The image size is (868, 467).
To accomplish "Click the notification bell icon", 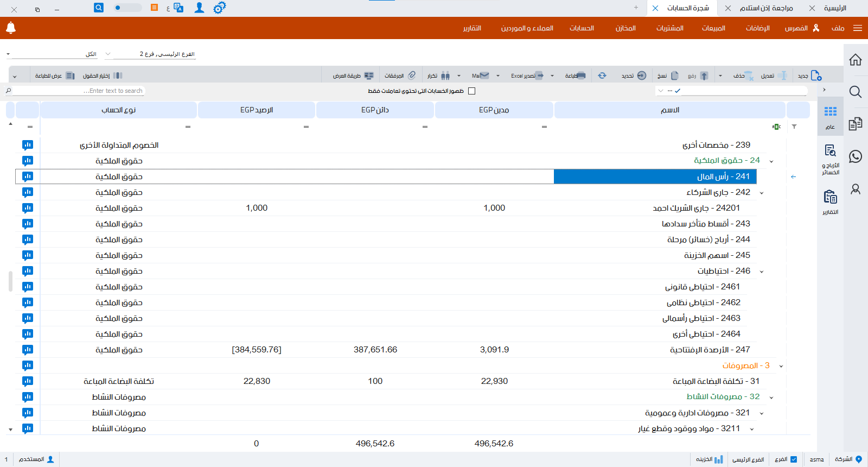I will tap(11, 28).
